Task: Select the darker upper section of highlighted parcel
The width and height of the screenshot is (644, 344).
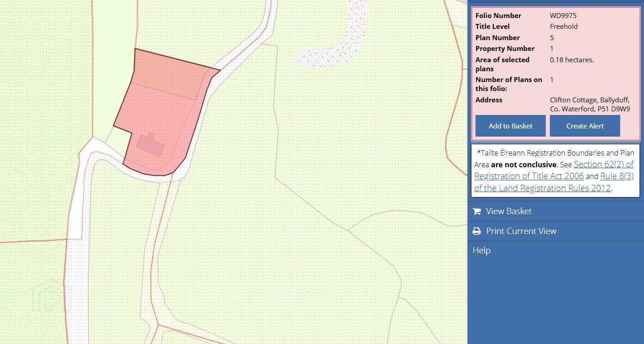Action: 171,73
